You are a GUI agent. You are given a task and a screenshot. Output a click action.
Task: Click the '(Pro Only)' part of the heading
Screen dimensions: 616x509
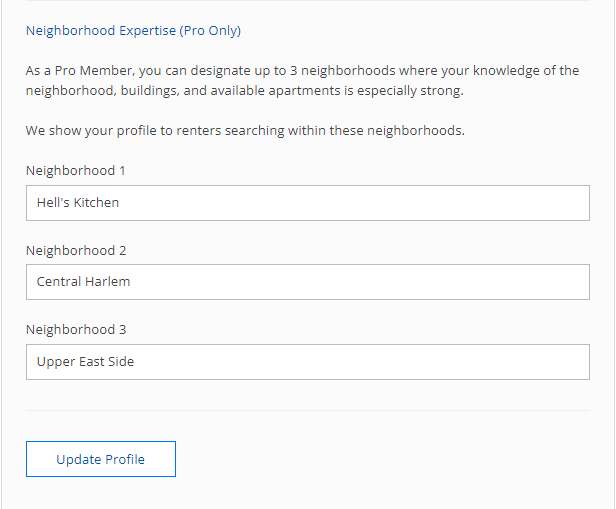point(210,31)
